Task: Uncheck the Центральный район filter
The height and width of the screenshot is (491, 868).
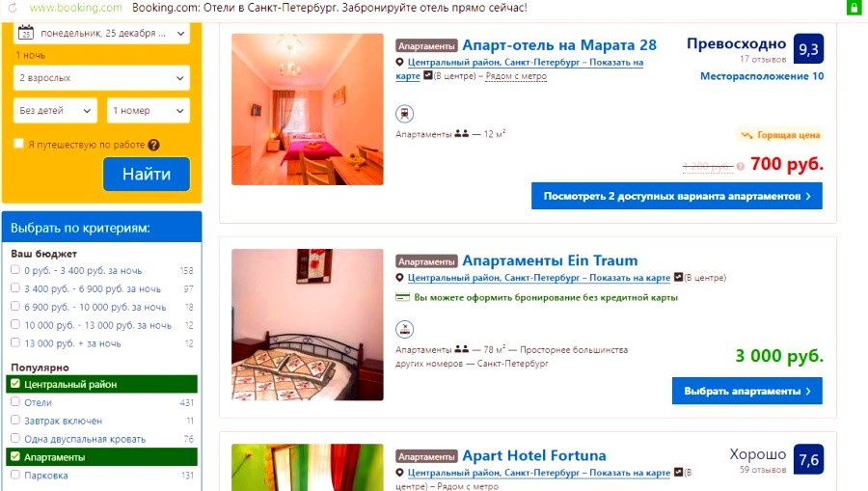Action: click(14, 383)
